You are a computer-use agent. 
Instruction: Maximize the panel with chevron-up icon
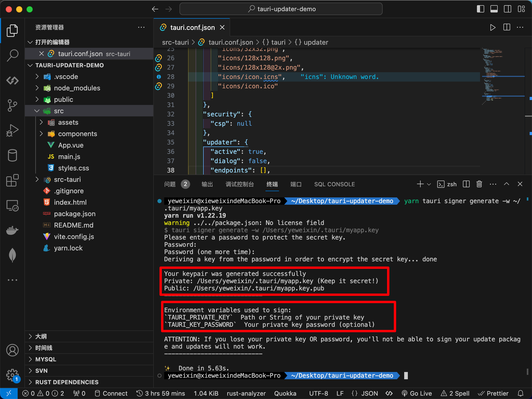pos(506,184)
